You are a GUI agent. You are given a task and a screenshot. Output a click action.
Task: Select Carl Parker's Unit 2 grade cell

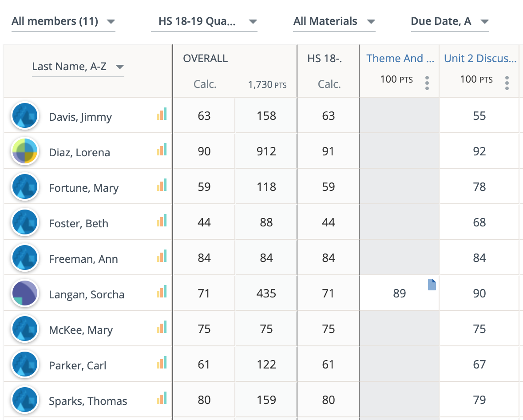point(479,365)
